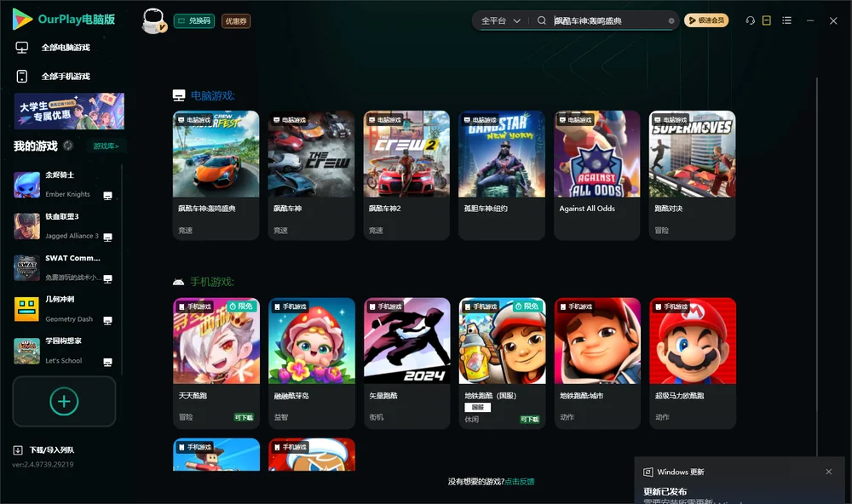Open Windows 更新 notification 更新已发布
Screen dimensions: 852x504
point(665,491)
